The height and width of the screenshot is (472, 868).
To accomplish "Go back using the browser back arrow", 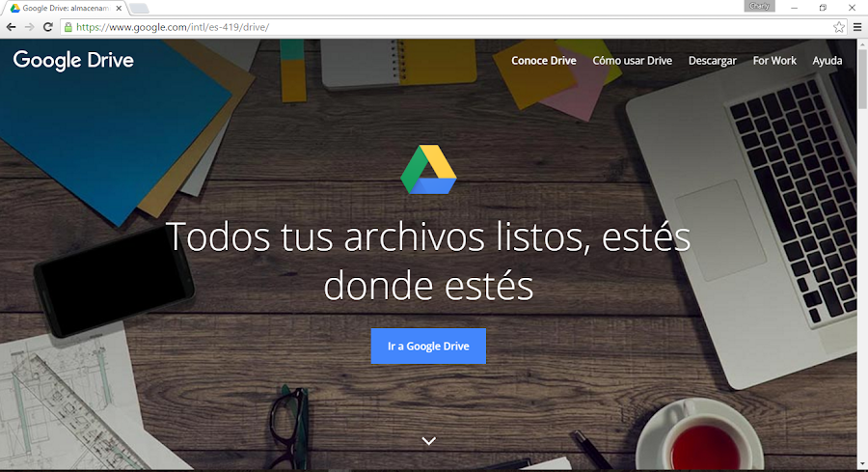I will (11, 27).
